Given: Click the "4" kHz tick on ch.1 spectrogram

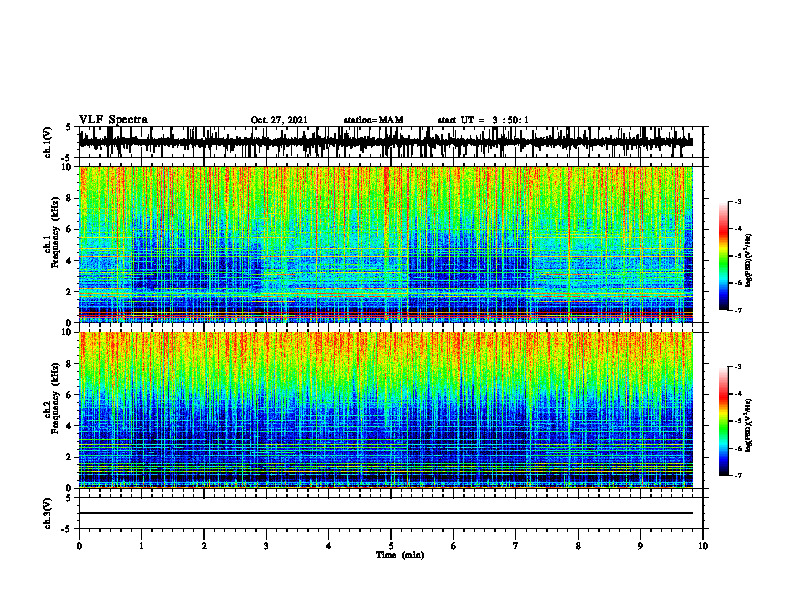Looking at the screenshot, I should 70,261.
